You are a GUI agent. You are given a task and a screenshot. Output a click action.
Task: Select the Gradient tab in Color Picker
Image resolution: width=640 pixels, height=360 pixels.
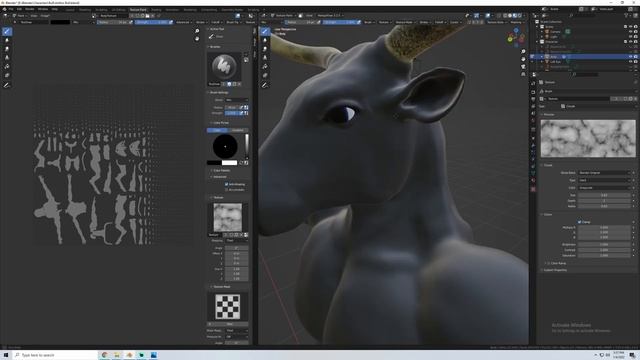click(x=238, y=130)
